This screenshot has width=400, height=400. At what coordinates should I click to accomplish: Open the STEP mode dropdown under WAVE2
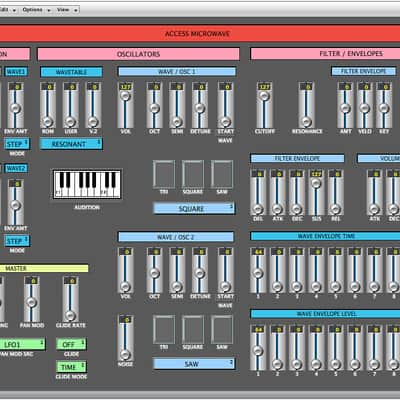coord(17,241)
